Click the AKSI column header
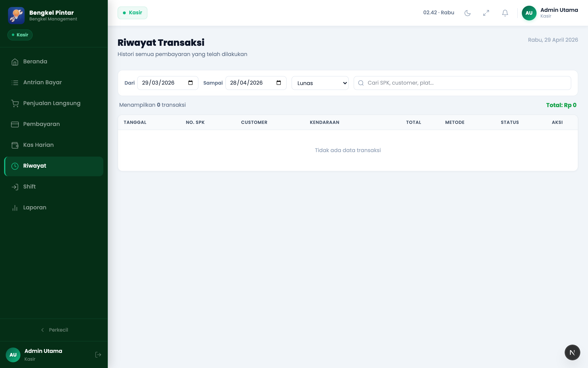This screenshot has height=368, width=588. pos(557,122)
